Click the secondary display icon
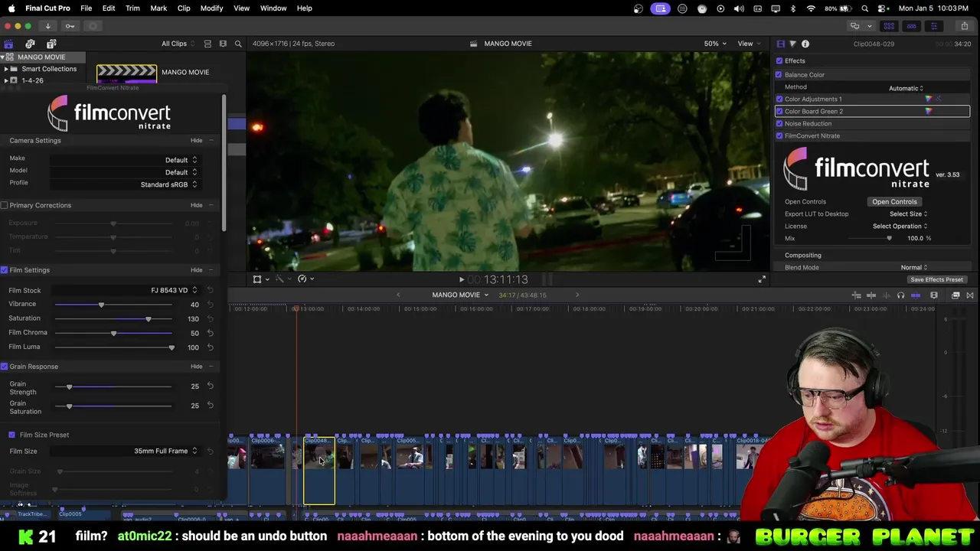 854,26
